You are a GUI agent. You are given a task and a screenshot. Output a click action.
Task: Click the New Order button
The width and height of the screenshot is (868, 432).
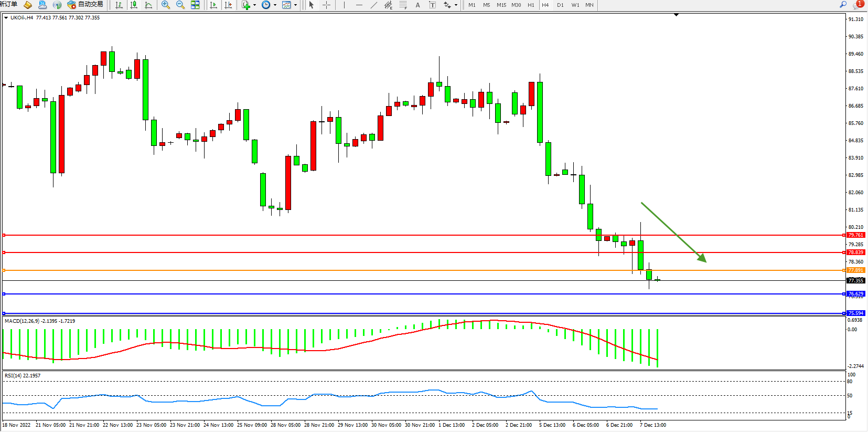[8, 4]
